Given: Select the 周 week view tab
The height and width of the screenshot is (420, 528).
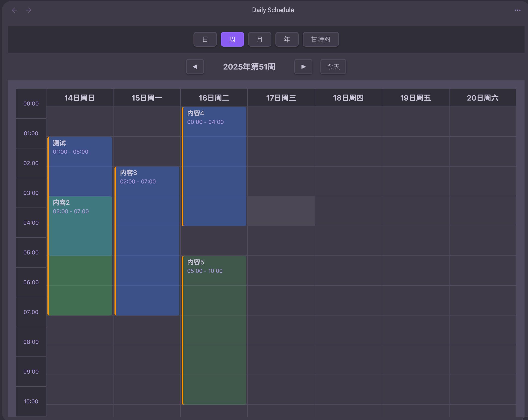Looking at the screenshot, I should 232,39.
